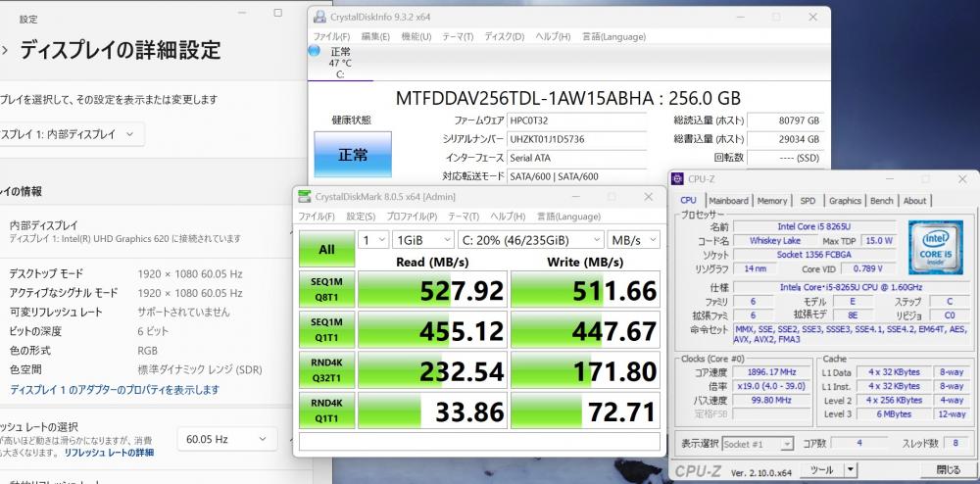Open the display adapter properties link
Viewport: 980px width, 484px height.
click(x=115, y=390)
